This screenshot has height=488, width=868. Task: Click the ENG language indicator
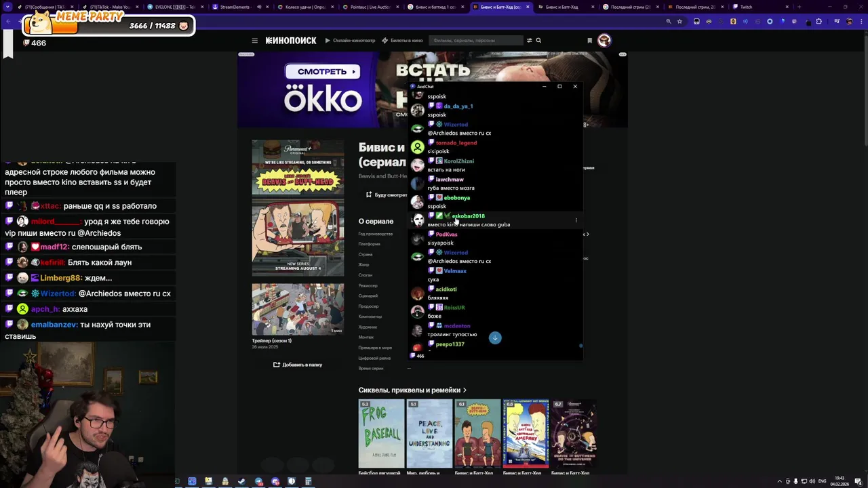[823, 481]
